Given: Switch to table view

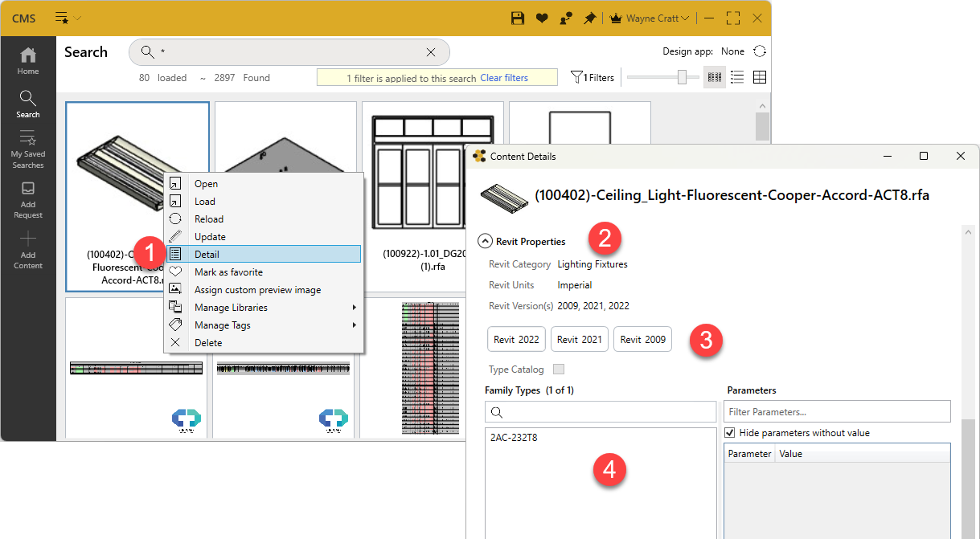Looking at the screenshot, I should click(x=759, y=77).
